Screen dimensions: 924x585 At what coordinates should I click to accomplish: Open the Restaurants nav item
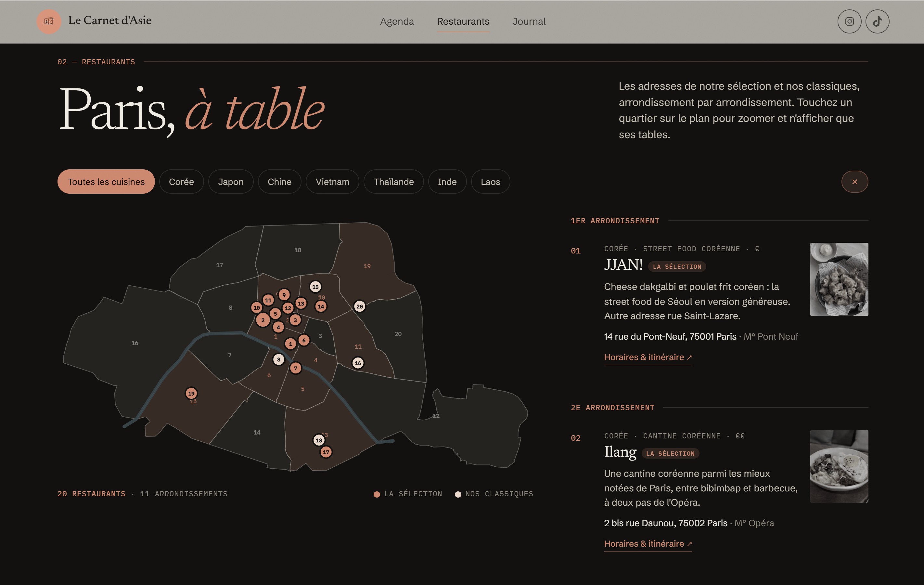[463, 21]
